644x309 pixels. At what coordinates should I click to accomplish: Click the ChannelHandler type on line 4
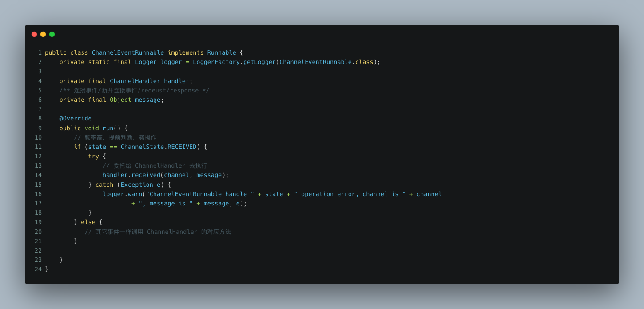pos(135,81)
